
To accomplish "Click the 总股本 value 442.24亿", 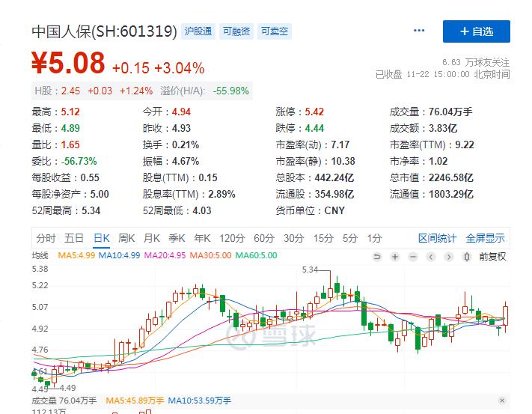I will coord(334,177).
